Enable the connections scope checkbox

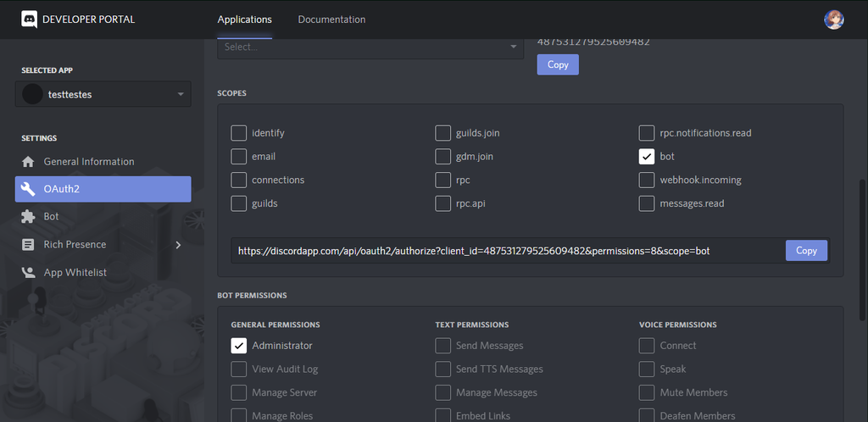pyautogui.click(x=238, y=180)
